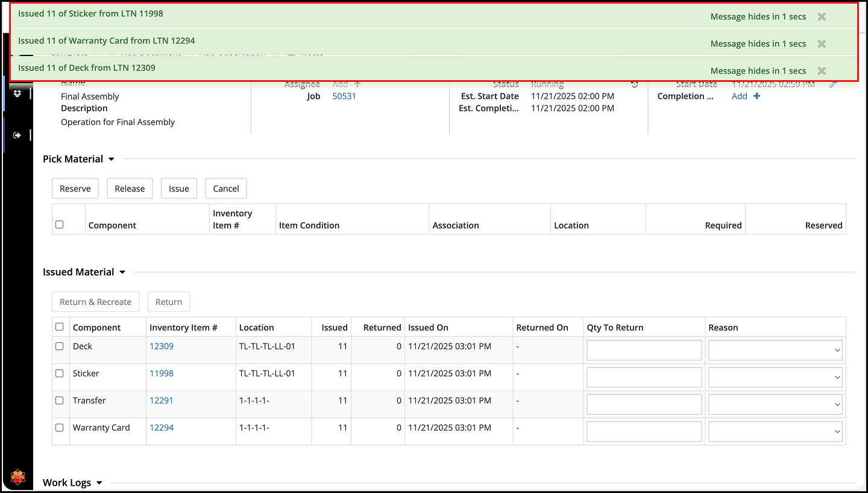Open job link 50531

[x=344, y=96]
